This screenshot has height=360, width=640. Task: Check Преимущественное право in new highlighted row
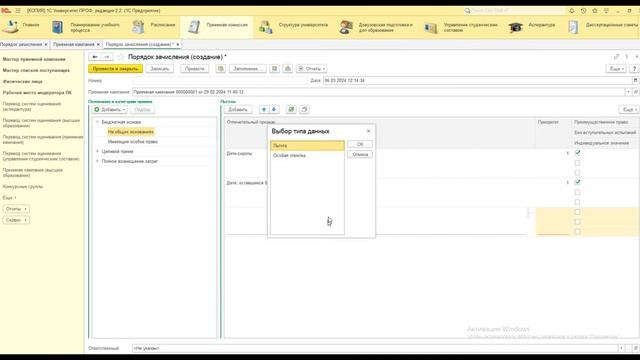[578, 212]
